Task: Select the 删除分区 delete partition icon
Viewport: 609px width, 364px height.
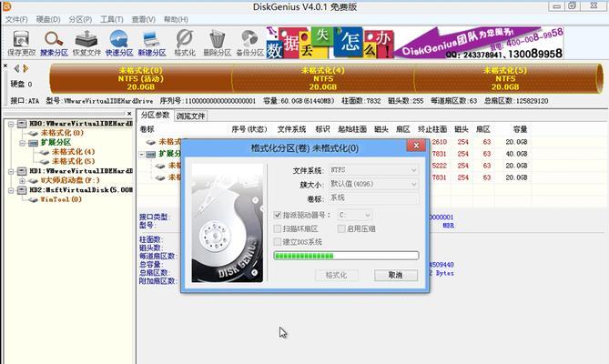Action: click(x=218, y=43)
